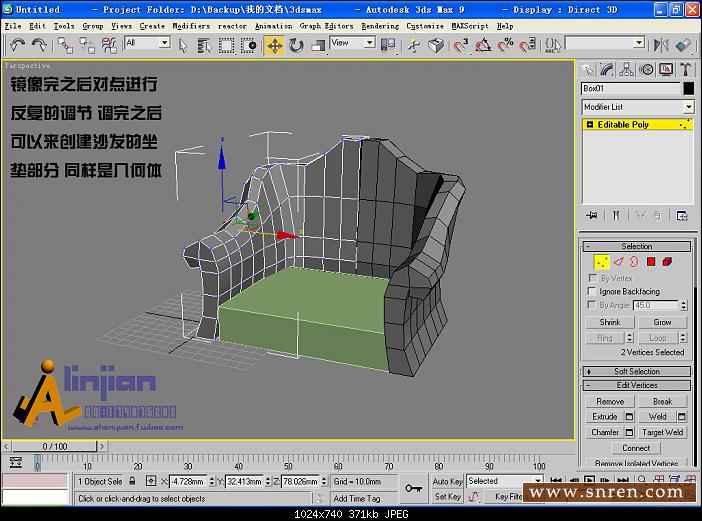Activate Polygon sub-object selection mode

click(651, 262)
